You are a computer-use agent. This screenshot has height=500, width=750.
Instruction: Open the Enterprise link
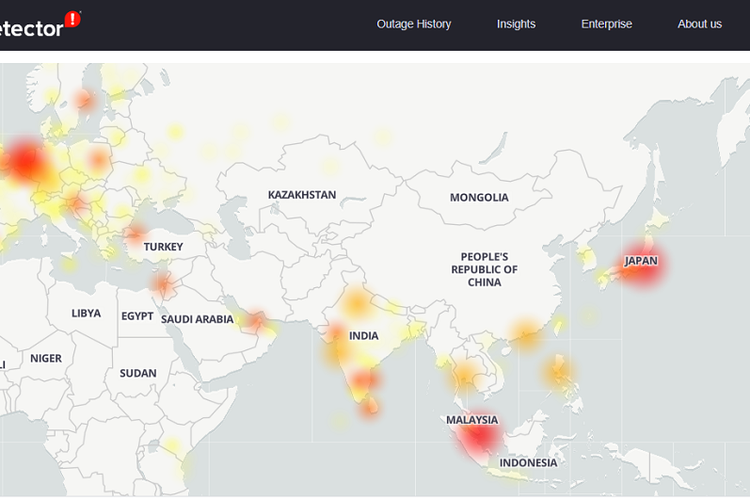(x=607, y=24)
